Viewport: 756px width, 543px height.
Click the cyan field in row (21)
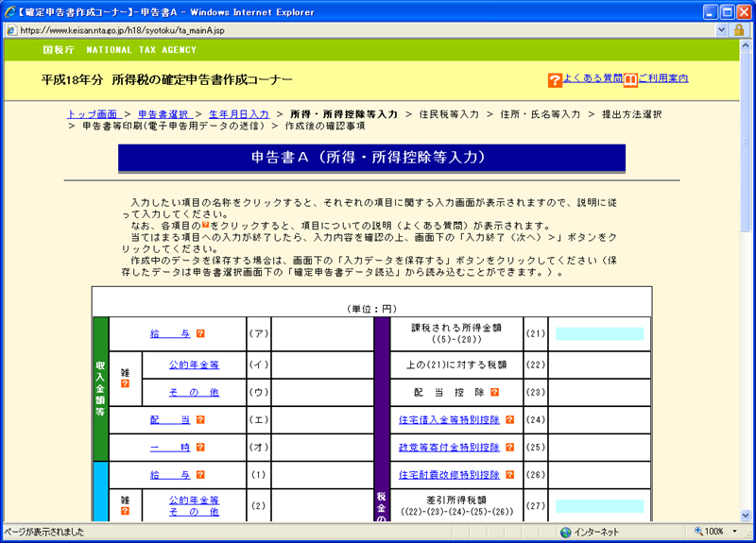[x=599, y=334]
